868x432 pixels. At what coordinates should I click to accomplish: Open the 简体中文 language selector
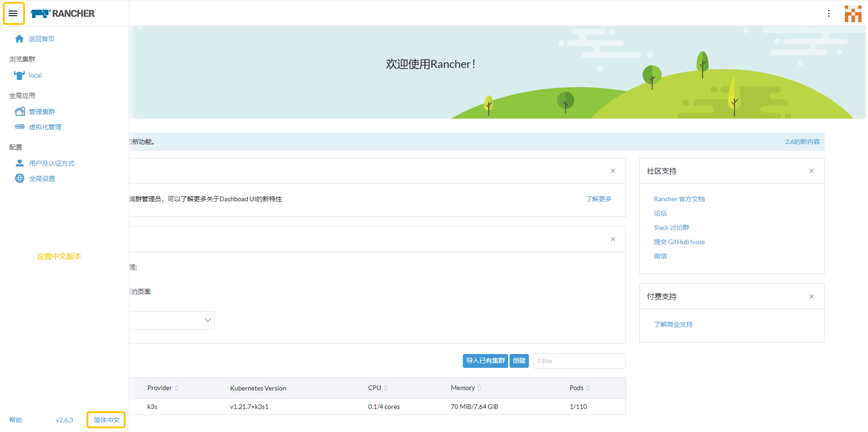click(106, 420)
